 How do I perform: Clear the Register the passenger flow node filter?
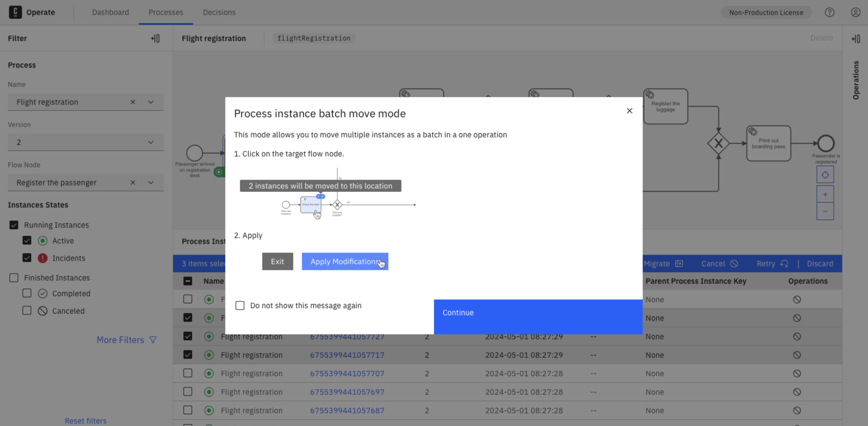point(133,183)
